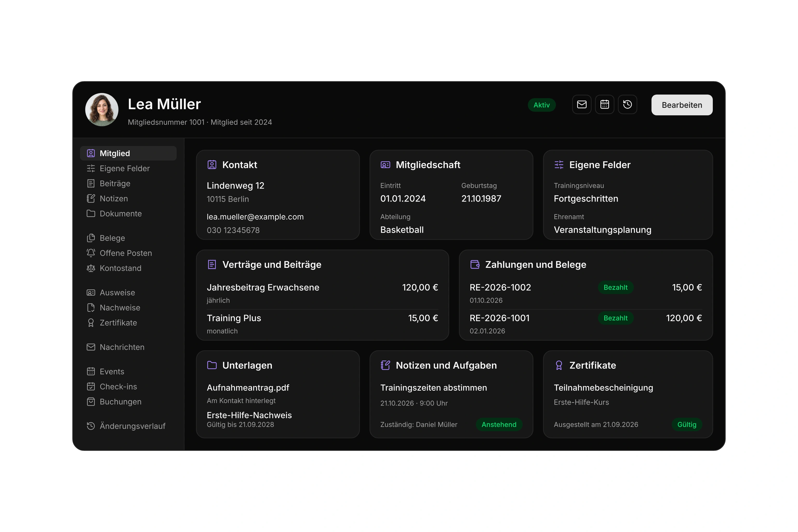Go to Beiträge in the sidebar
The width and height of the screenshot is (798, 532).
128,183
